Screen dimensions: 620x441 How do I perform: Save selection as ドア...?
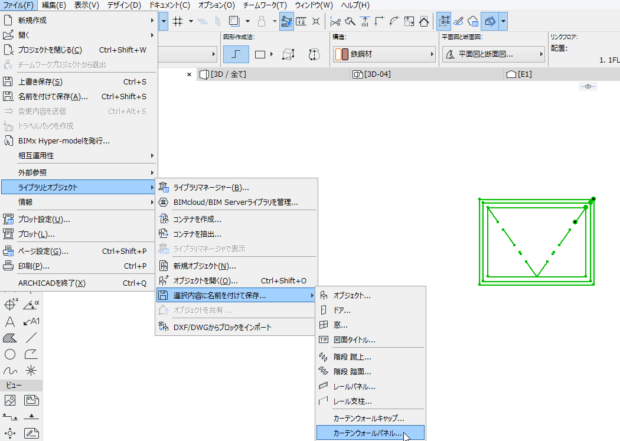point(371,310)
